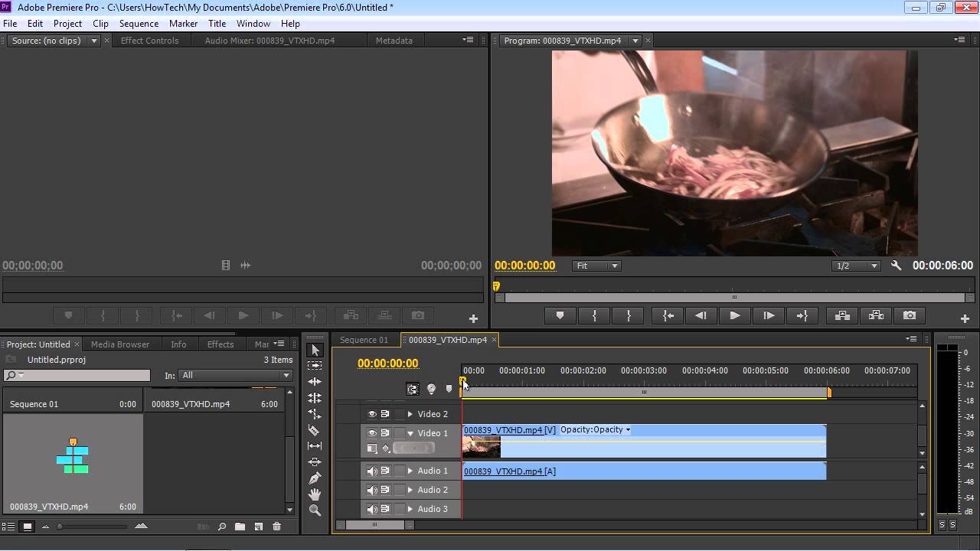Viewport: 980px width, 551px height.
Task: Open Source (no clips) dropdown
Action: coord(94,41)
